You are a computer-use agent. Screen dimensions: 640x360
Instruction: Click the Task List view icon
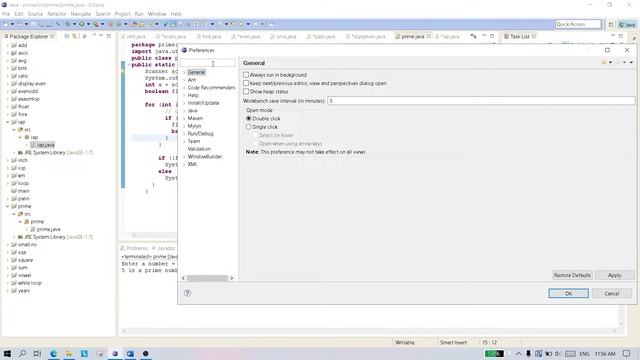click(506, 36)
